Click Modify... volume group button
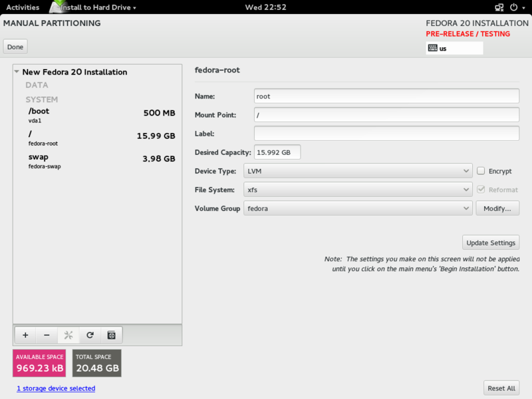This screenshot has width=532, height=399. [x=497, y=208]
